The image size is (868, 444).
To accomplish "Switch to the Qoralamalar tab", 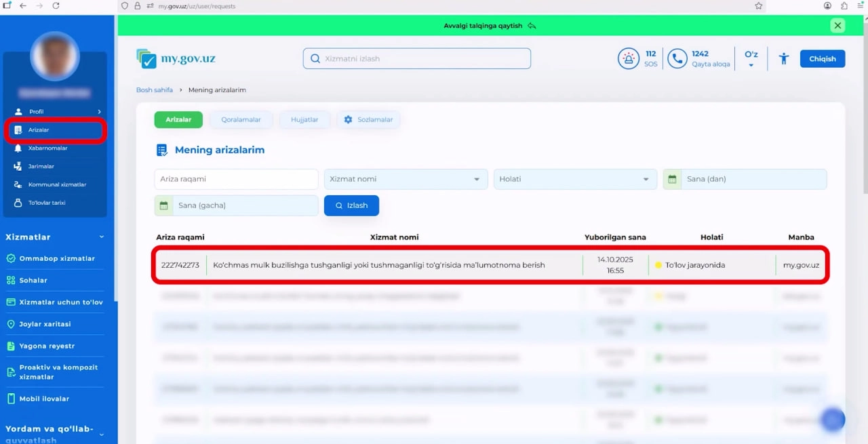I will [241, 120].
